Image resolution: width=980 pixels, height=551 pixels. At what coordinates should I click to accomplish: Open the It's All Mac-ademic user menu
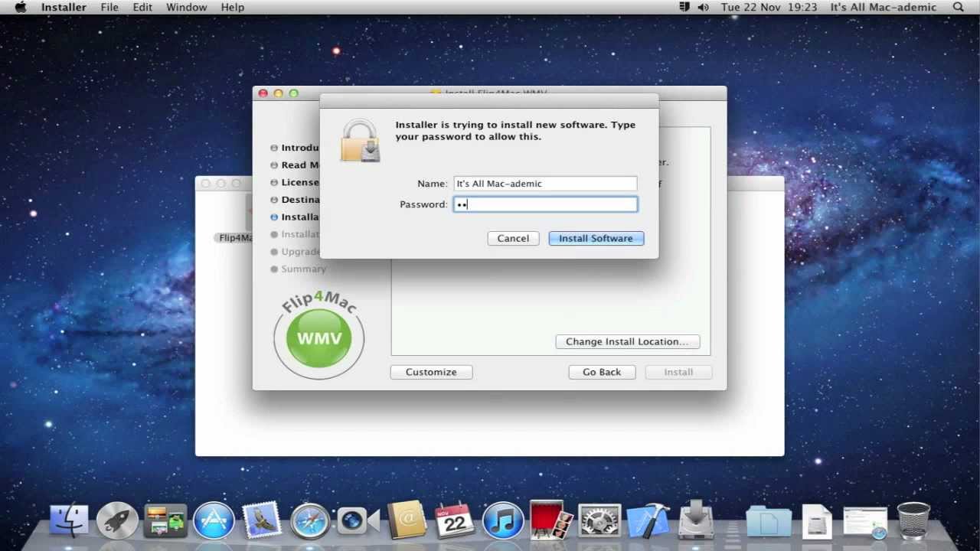(x=884, y=7)
